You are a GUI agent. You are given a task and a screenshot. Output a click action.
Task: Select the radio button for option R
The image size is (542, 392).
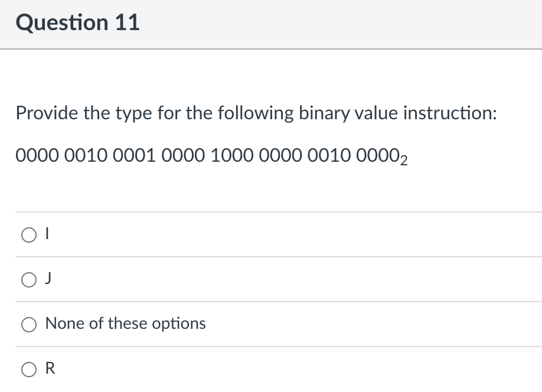tap(28, 368)
